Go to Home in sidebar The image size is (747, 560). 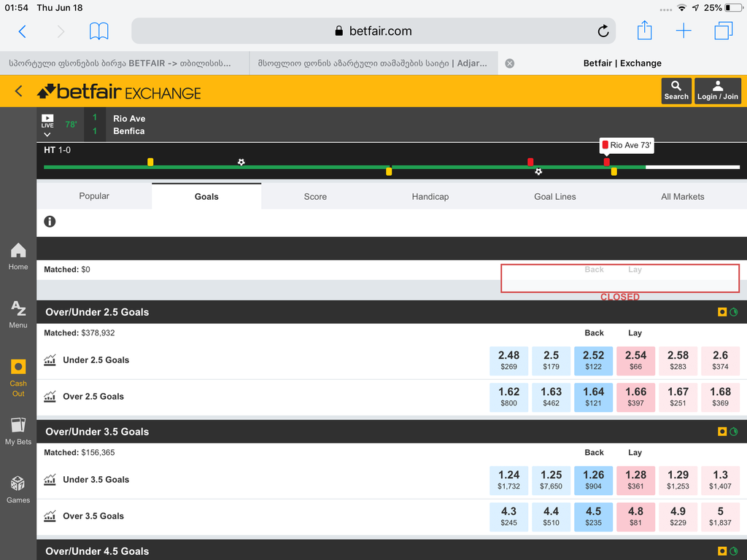[x=18, y=257]
